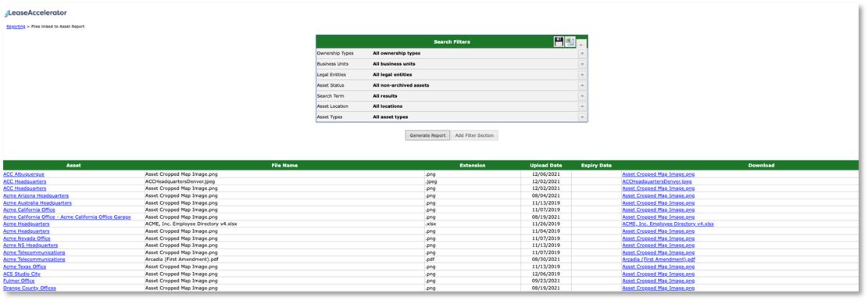868x301 pixels.
Task: Open the Acme Texas Office asset
Action: tap(25, 267)
